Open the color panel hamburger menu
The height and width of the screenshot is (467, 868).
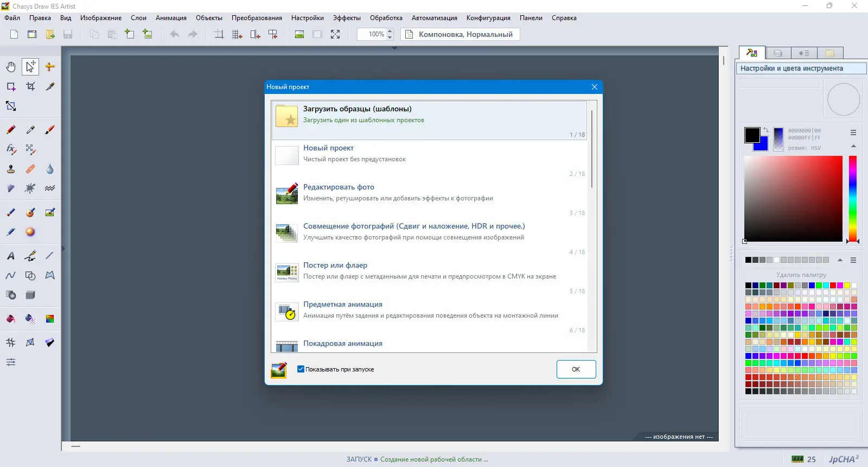853,132
